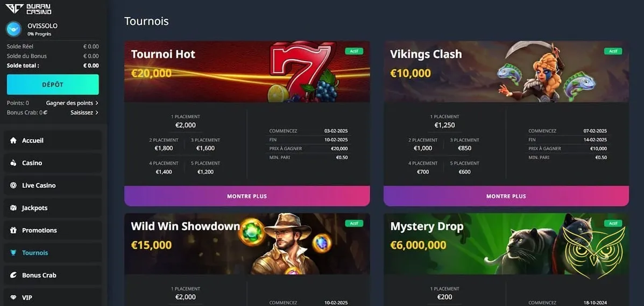The height and width of the screenshot is (306, 644).
Task: Open the Jackpots icon in sidebar
Action: (13, 208)
